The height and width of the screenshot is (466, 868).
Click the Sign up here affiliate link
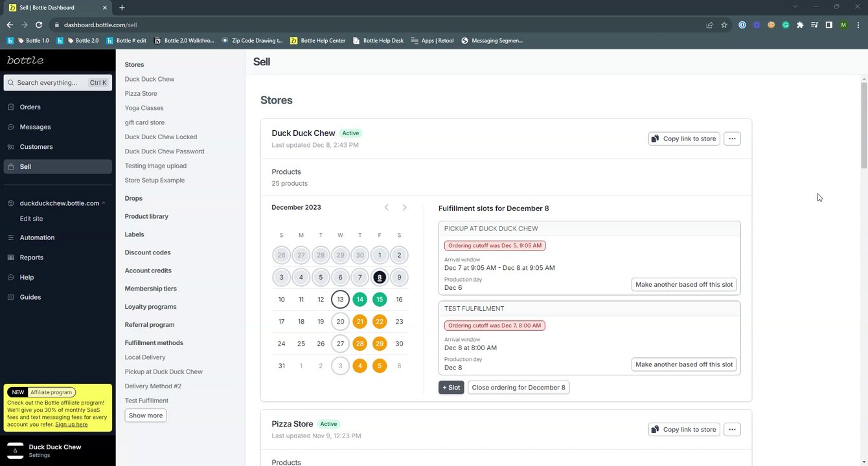point(71,425)
